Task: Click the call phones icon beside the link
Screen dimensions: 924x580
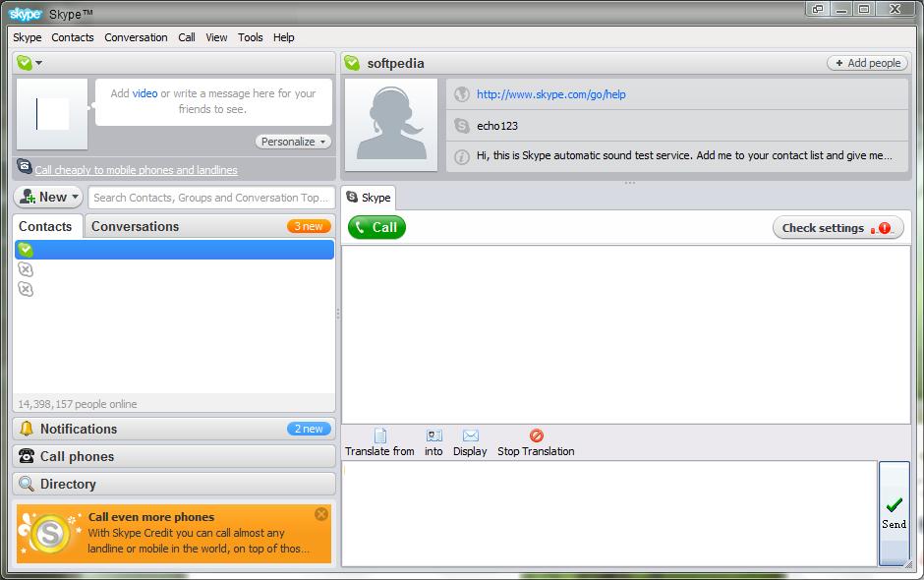Action: coord(25,167)
